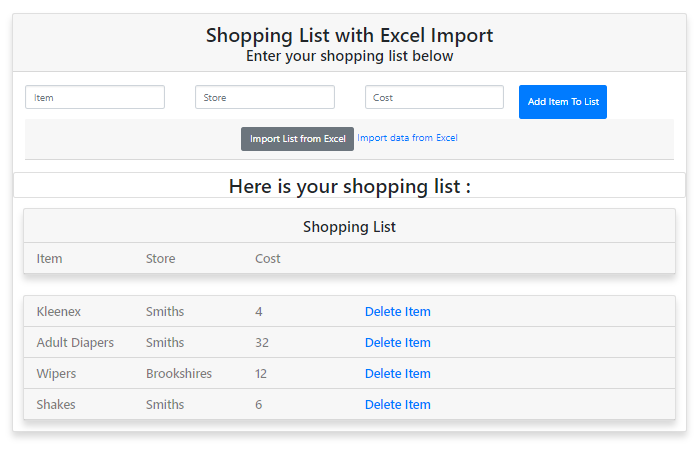The image size is (700, 450).
Task: Click the Store column header
Action: (x=160, y=259)
